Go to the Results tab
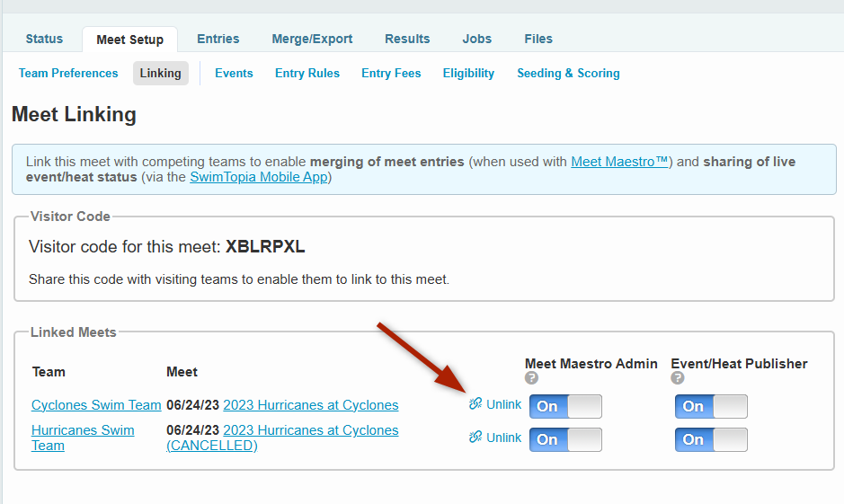 click(407, 39)
